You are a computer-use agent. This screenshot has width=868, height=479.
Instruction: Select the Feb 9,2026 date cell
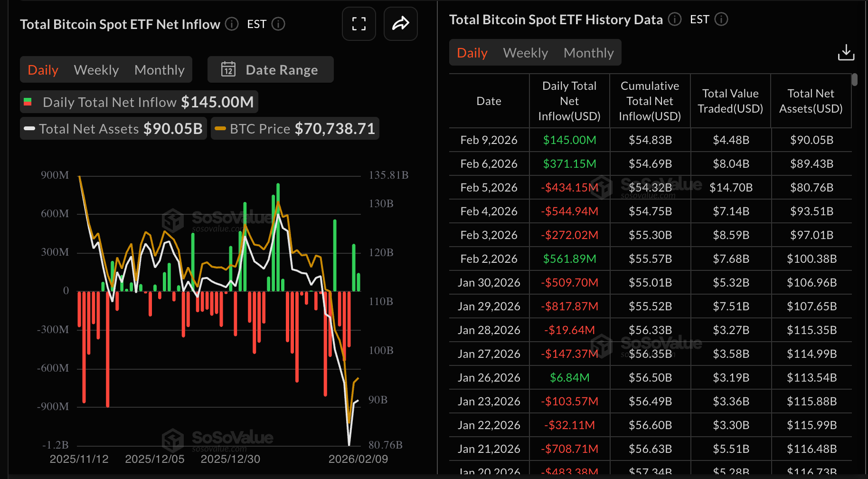(489, 140)
